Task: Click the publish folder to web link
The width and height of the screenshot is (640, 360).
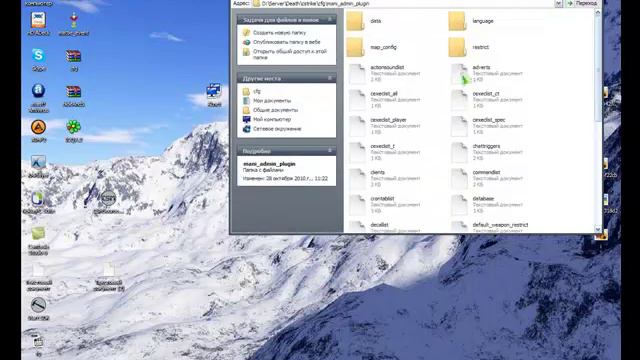Action: click(287, 42)
